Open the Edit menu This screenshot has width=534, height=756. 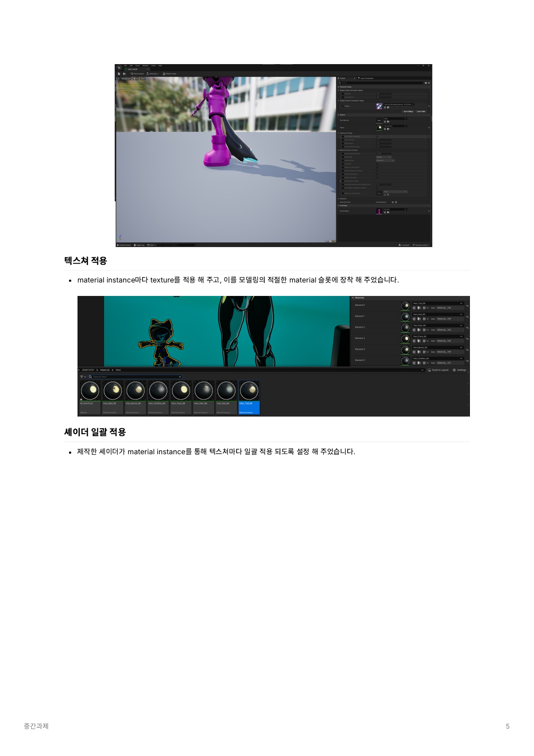point(131,65)
